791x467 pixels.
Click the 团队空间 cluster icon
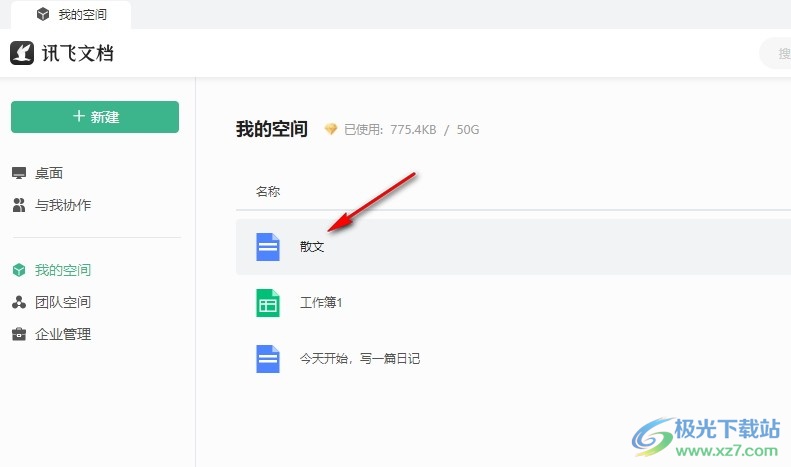pos(19,302)
